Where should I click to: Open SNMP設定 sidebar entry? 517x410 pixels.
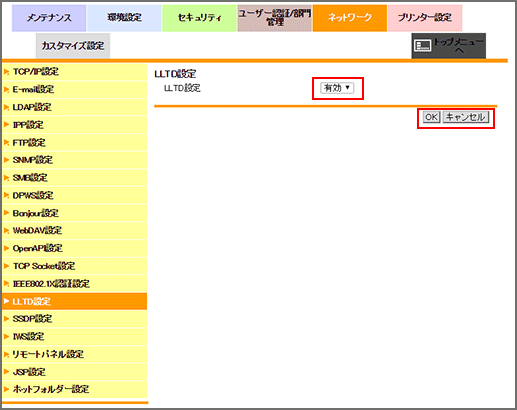[75, 160]
